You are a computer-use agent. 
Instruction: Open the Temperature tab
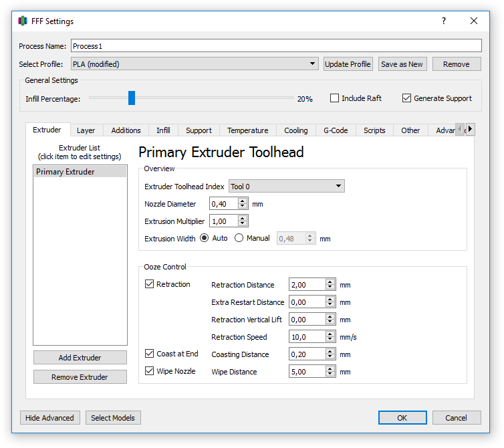pyautogui.click(x=247, y=130)
